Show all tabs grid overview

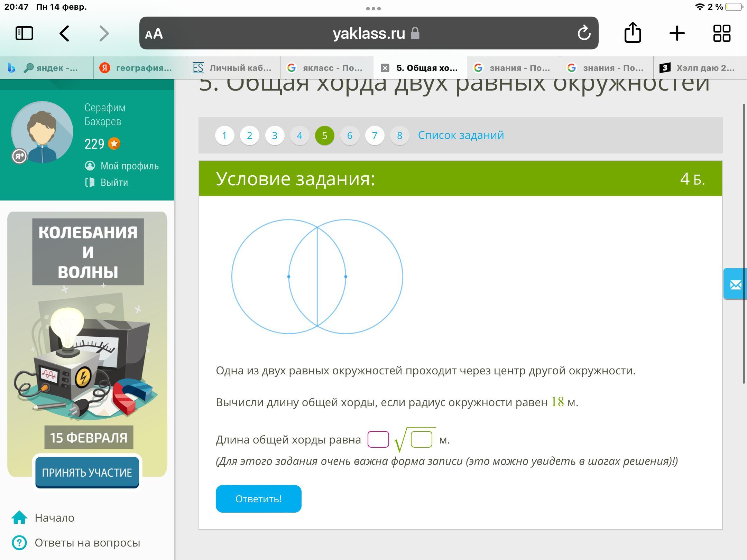[x=722, y=34]
